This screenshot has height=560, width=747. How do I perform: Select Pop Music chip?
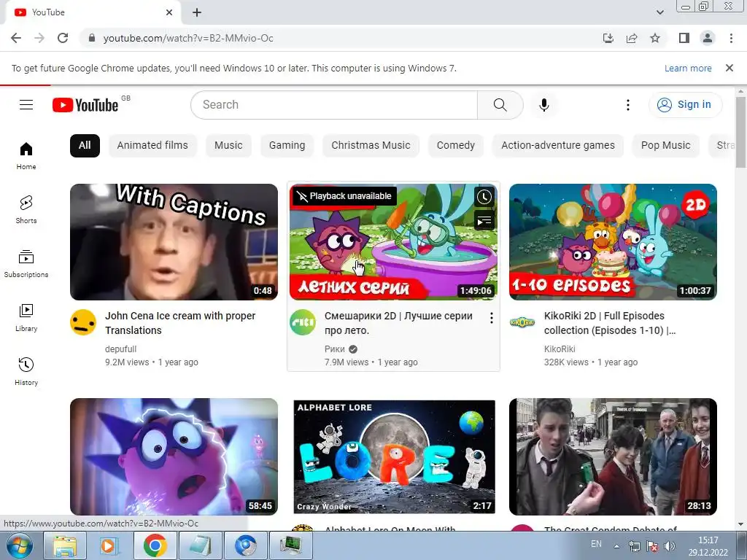[x=665, y=145]
